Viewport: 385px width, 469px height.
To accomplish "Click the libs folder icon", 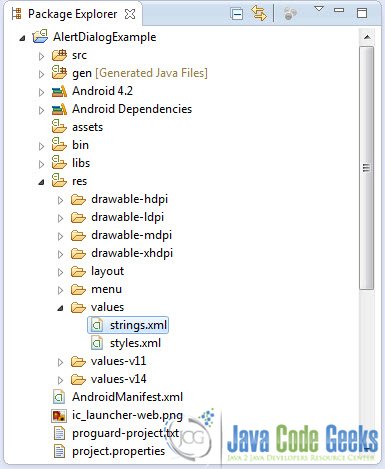I will (x=59, y=163).
